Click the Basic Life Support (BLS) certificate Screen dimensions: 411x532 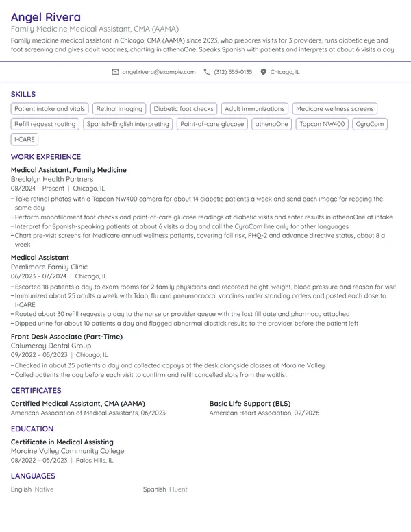tap(250, 403)
